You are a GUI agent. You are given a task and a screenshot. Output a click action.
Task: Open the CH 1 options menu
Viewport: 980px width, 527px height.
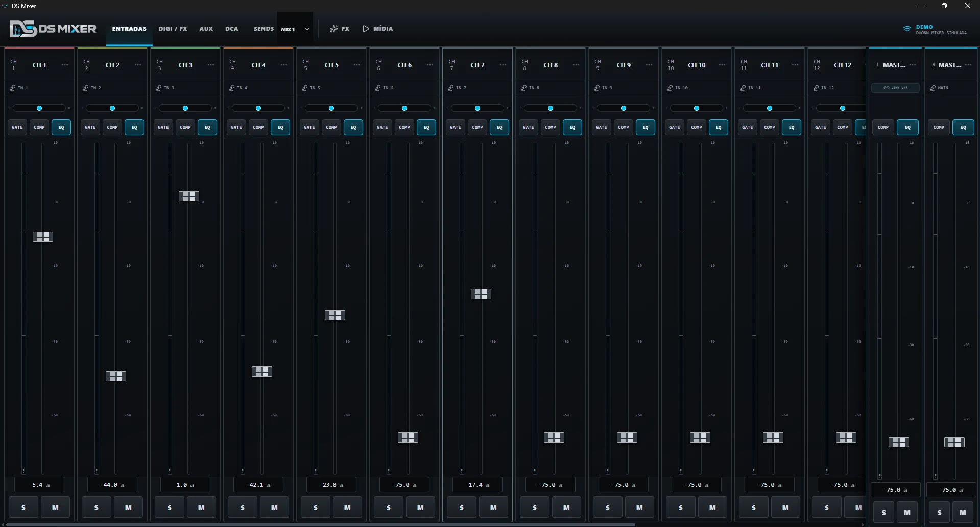click(x=65, y=65)
